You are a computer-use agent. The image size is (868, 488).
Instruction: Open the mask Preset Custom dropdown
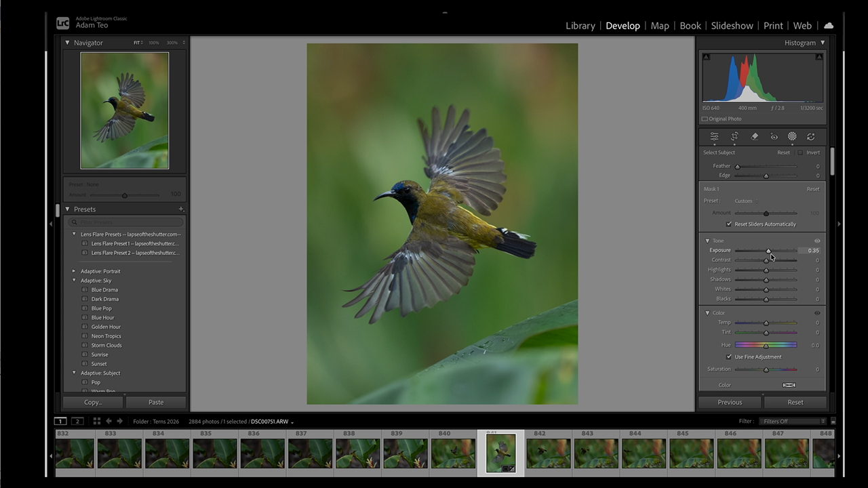(746, 201)
